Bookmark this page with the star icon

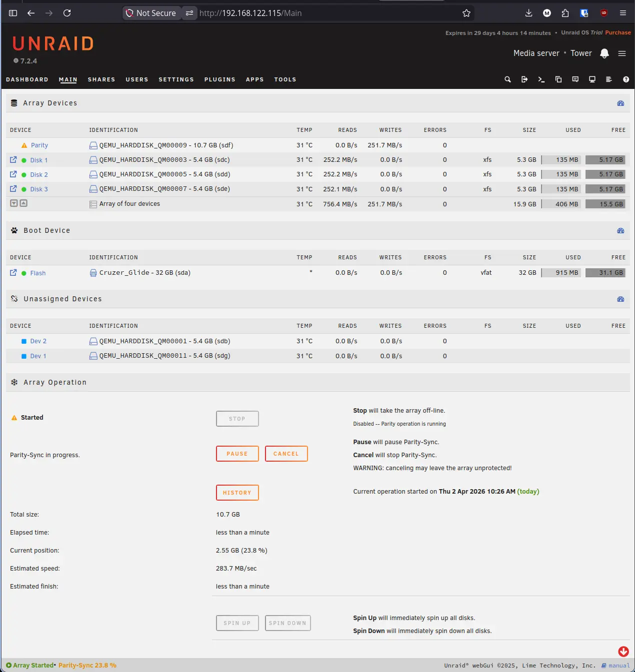pyautogui.click(x=466, y=13)
